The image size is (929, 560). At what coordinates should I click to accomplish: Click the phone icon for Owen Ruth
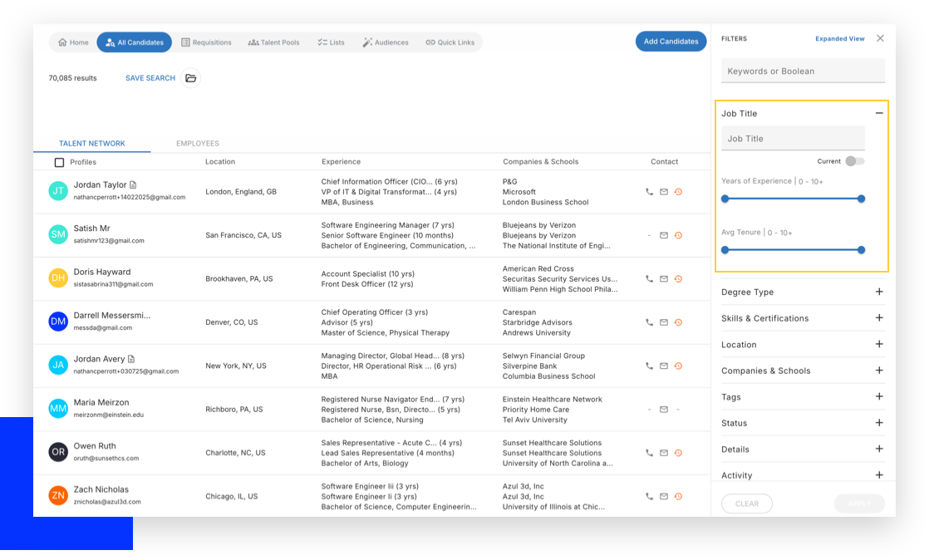tap(649, 453)
